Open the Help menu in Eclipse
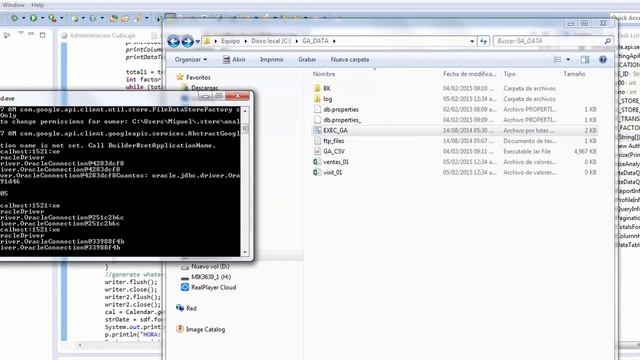Screen dimensions: 640x360 point(38,5)
